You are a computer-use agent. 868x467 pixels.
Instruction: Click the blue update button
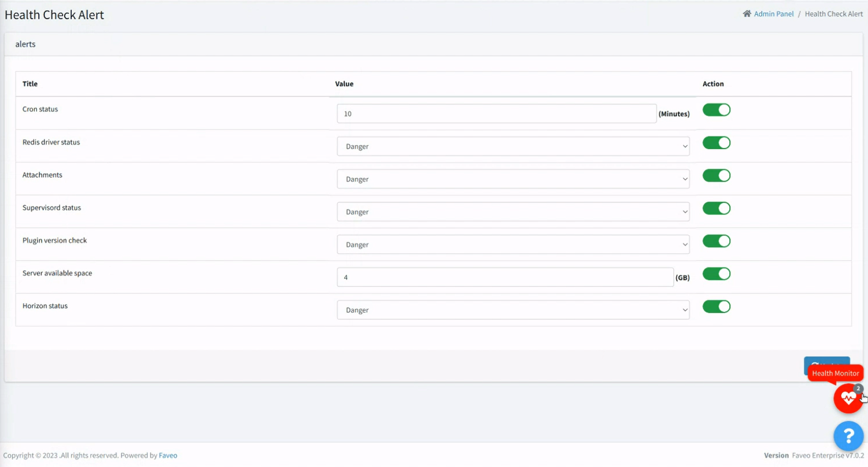(x=827, y=362)
